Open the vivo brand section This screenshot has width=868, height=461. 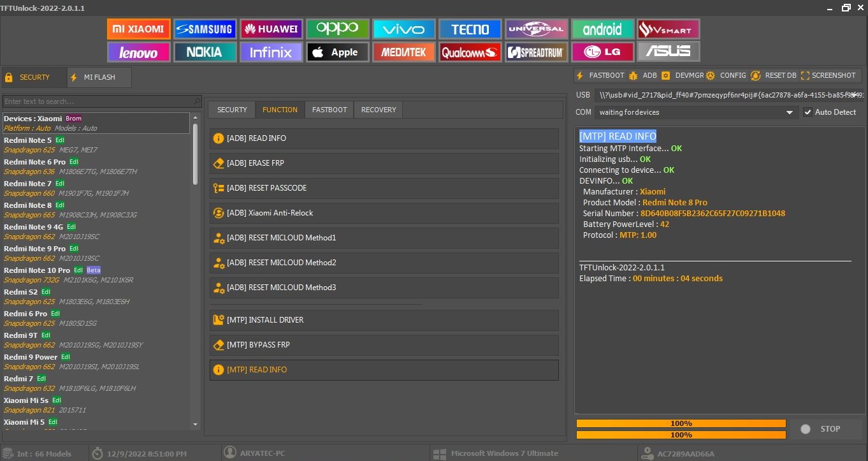click(x=404, y=29)
